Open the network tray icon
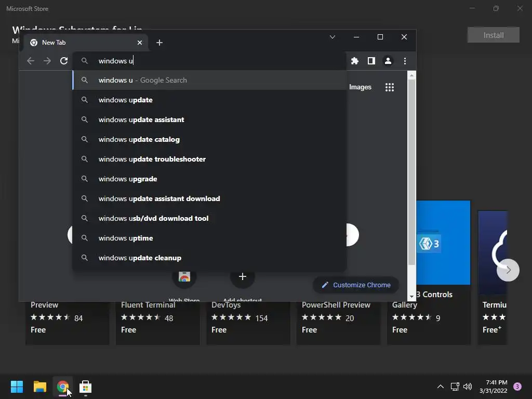This screenshot has width=532, height=399. tap(455, 387)
